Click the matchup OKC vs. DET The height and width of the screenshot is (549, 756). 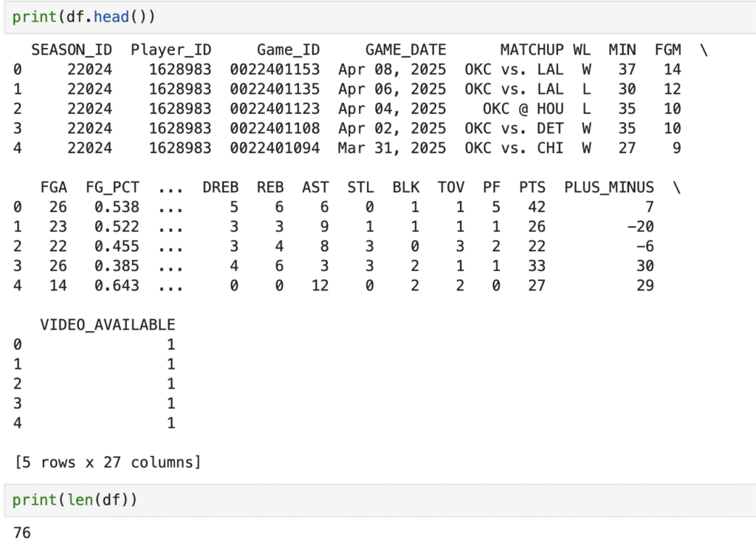pos(514,129)
